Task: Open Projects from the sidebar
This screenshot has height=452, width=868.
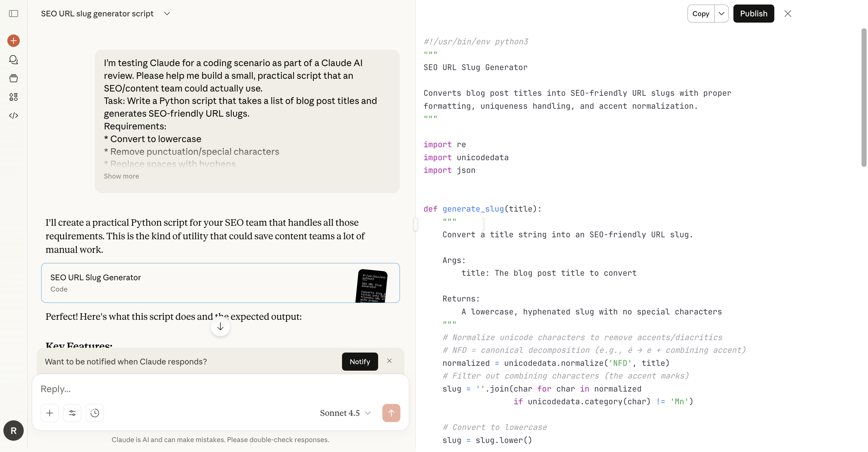Action: click(x=13, y=78)
